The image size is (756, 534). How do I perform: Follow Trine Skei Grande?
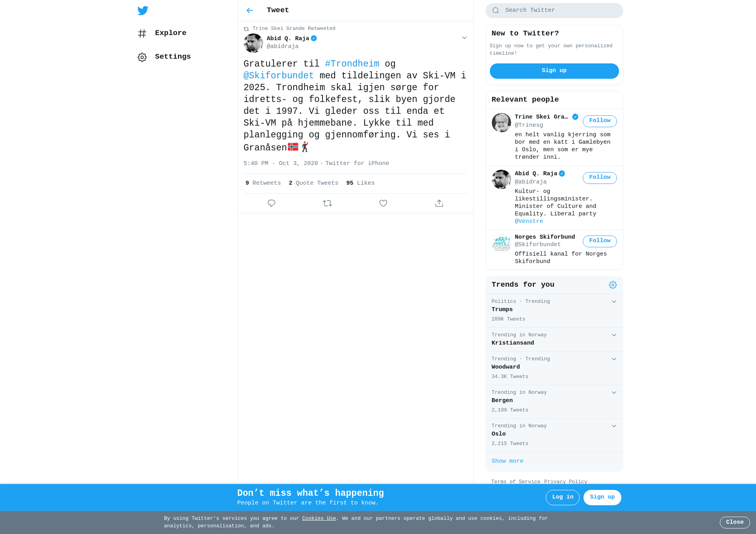pos(600,121)
